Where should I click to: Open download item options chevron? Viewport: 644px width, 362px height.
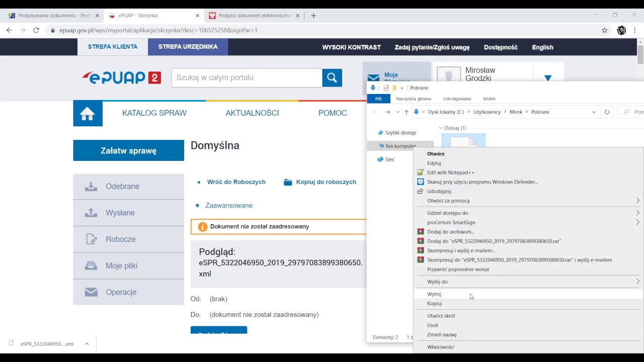pyautogui.click(x=87, y=344)
